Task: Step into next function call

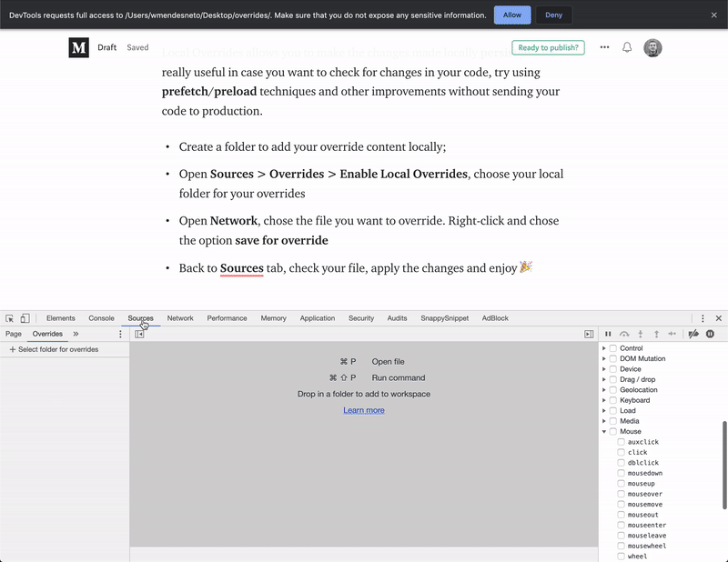Action: pos(641,334)
